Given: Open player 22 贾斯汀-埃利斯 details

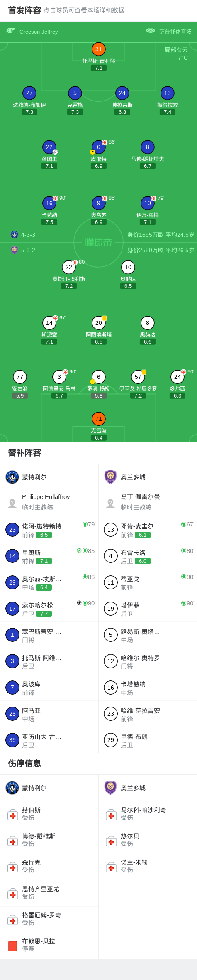Looking at the screenshot, I should click(x=69, y=274).
